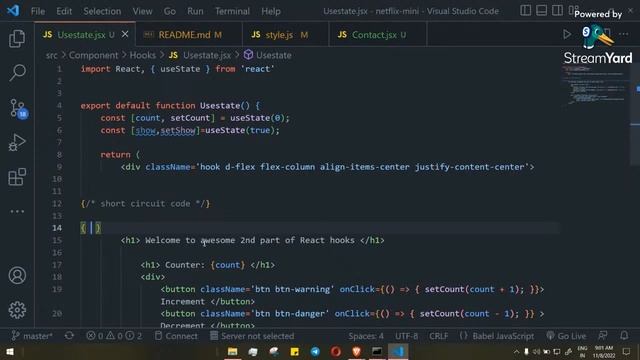The width and height of the screenshot is (640, 360).
Task: Switch to the README.md tab
Action: click(189, 35)
